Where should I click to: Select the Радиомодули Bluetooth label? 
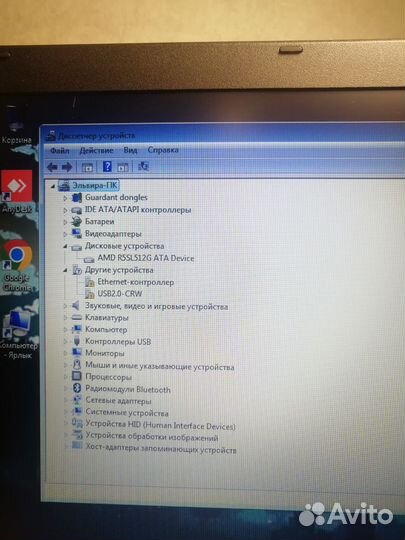pos(128,390)
